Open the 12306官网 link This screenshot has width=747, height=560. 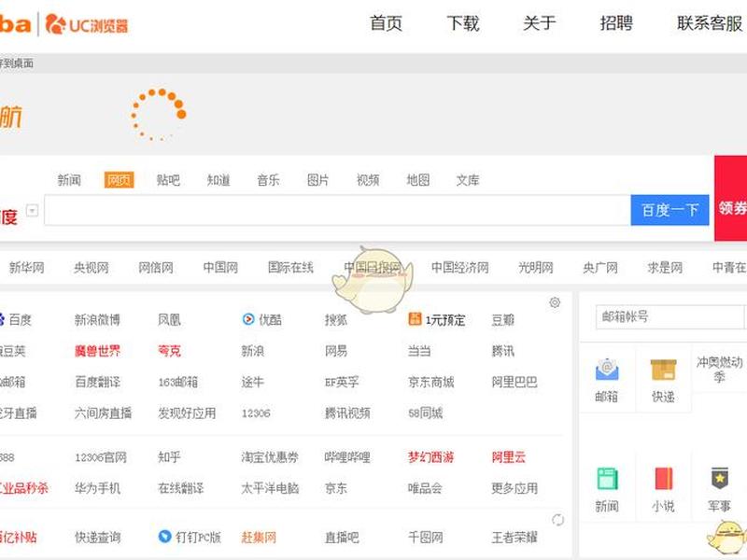click(x=101, y=457)
